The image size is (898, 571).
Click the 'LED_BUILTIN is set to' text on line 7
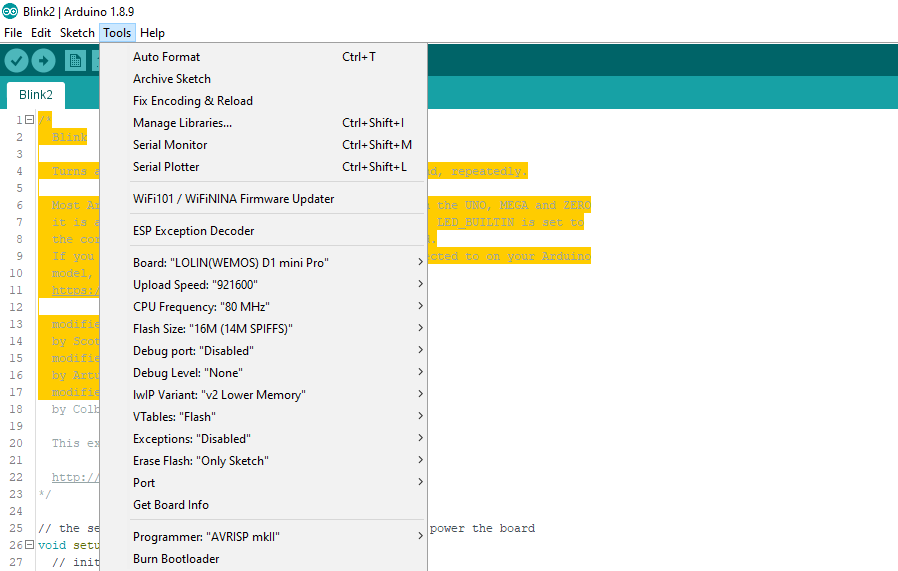tap(510, 222)
